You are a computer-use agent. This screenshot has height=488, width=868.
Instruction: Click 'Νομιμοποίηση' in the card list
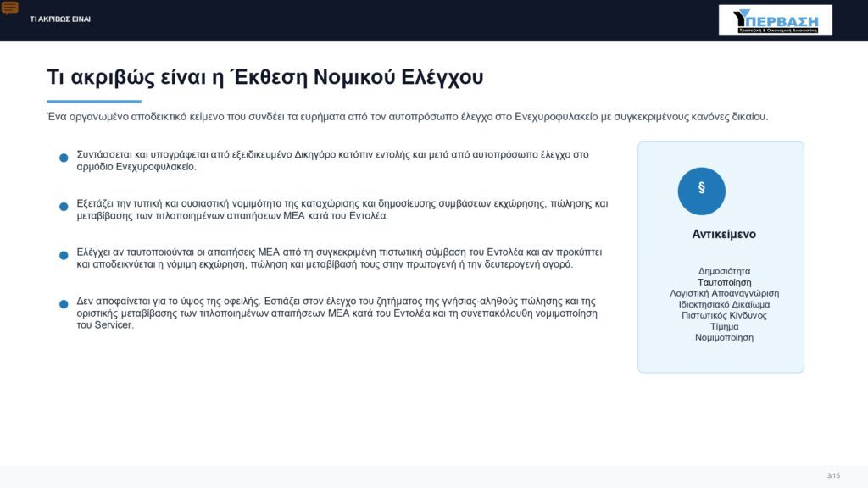[724, 337]
